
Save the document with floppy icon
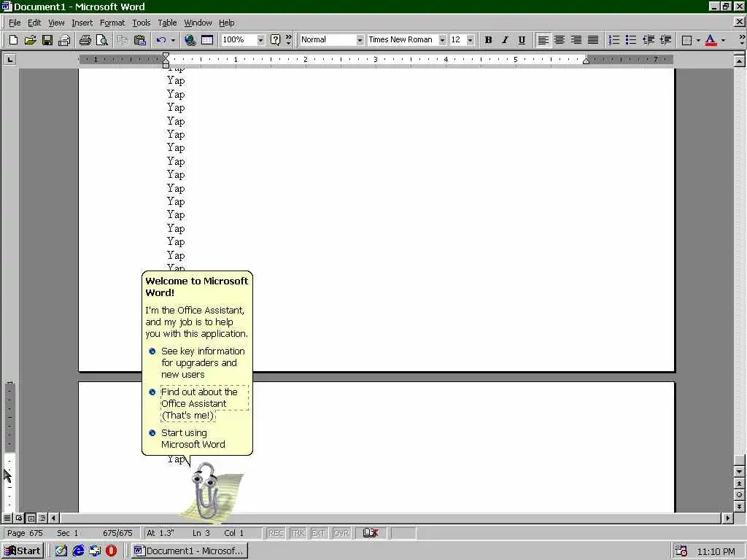coord(47,40)
